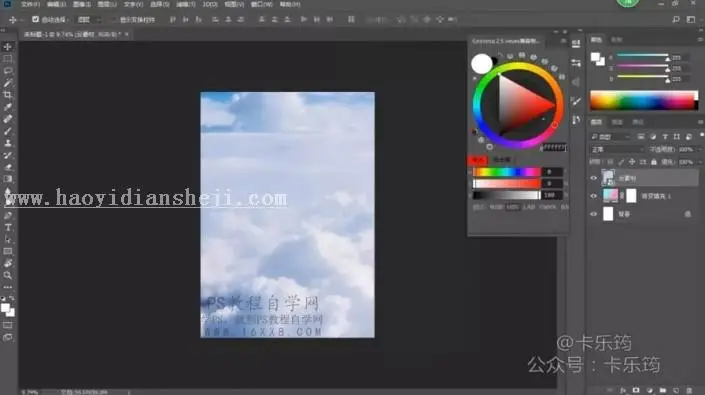Click the Coolorus hue slider bar
The height and width of the screenshot is (395, 705).
(506, 172)
